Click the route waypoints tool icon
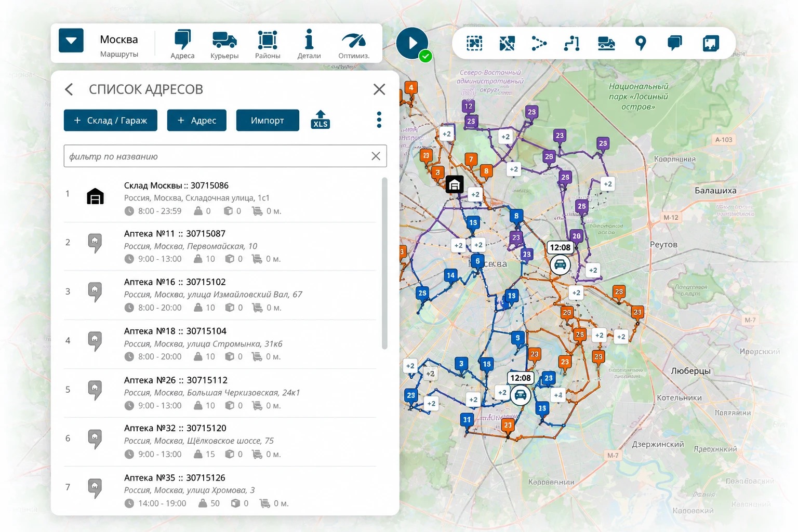The height and width of the screenshot is (532, 798). click(x=571, y=43)
